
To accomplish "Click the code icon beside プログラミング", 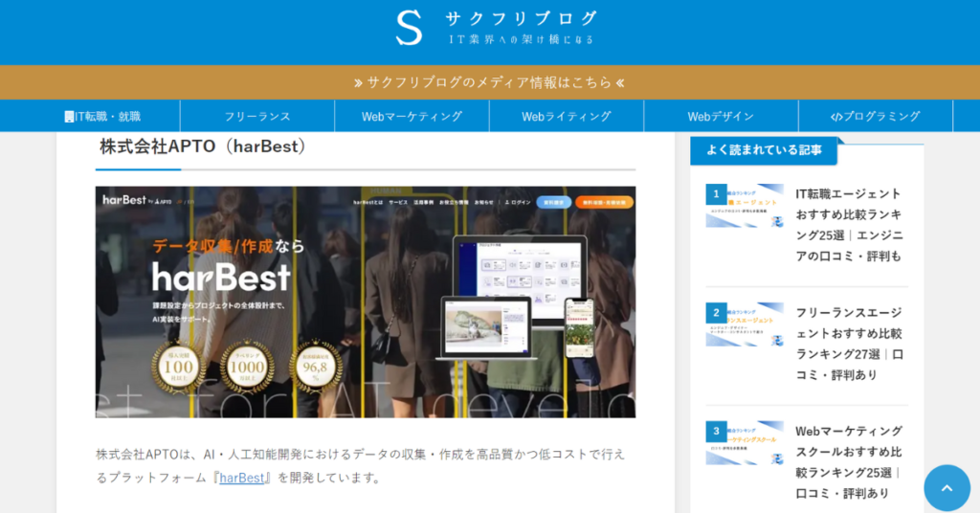I will [835, 117].
